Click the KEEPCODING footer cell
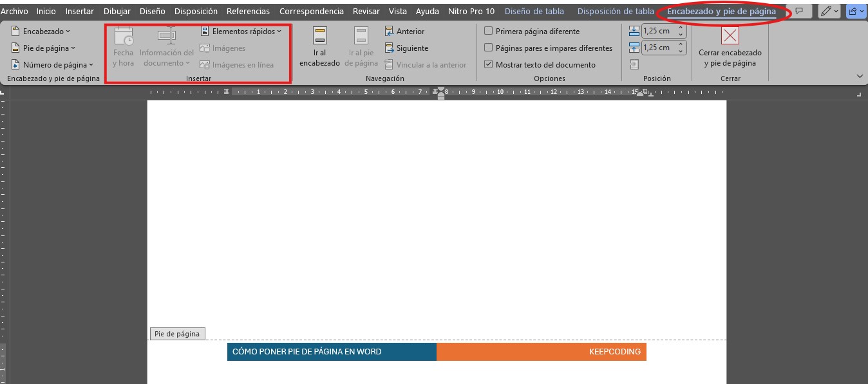 (542, 352)
